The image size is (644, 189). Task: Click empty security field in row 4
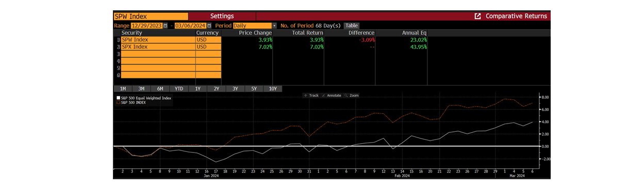coord(158,61)
